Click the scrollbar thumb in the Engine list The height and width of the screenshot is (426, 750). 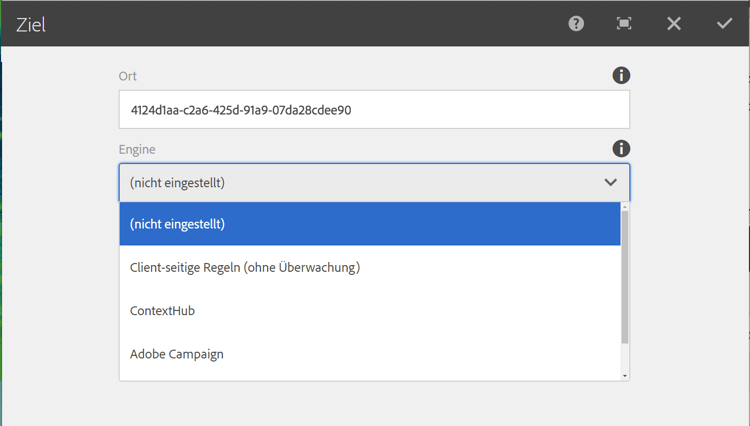pos(625,275)
